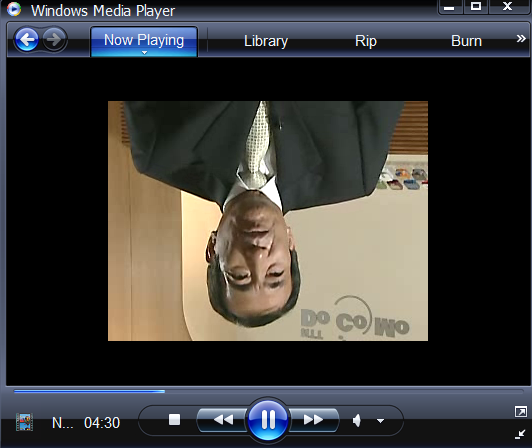Click the film strip media icon

coord(24,422)
